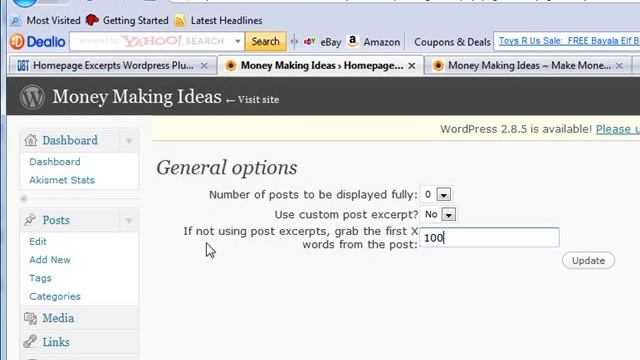
Task: Open the Tags link
Action: pos(40,278)
